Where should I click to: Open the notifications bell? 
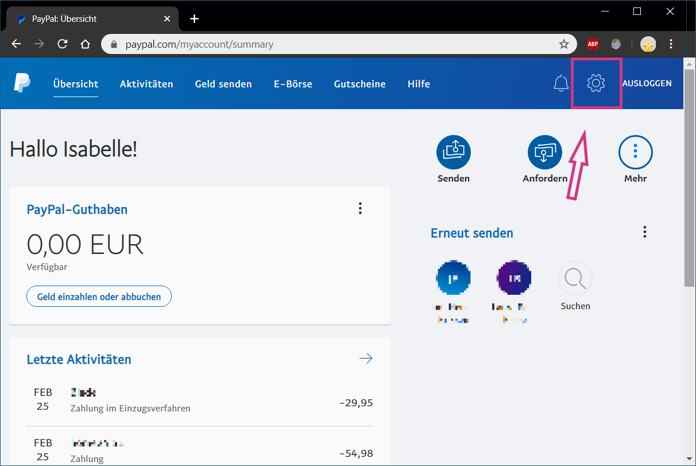561,83
